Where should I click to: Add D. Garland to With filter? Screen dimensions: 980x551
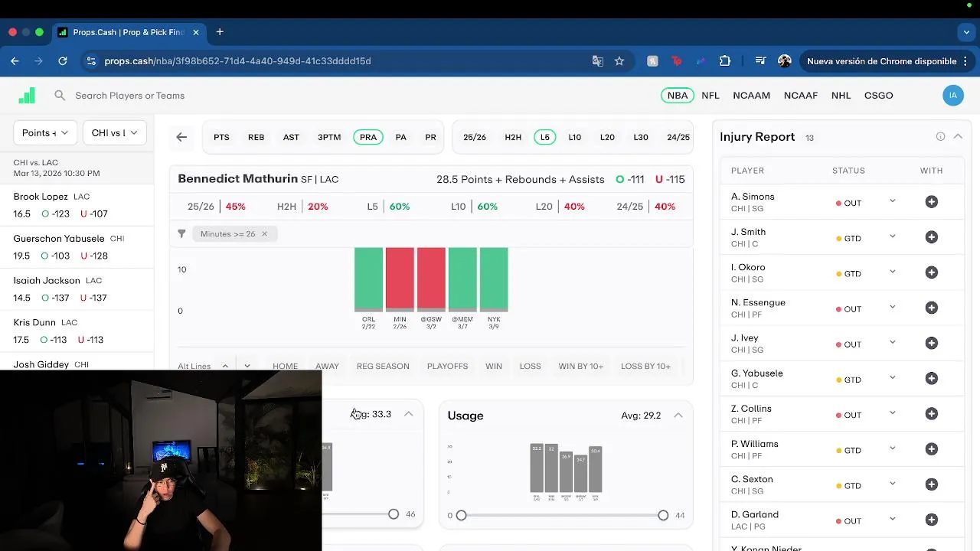click(932, 520)
